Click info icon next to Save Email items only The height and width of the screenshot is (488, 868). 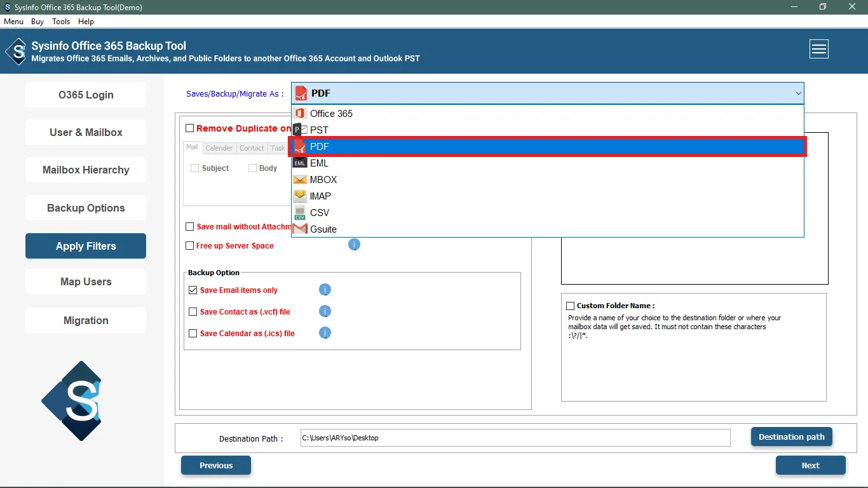(x=325, y=290)
